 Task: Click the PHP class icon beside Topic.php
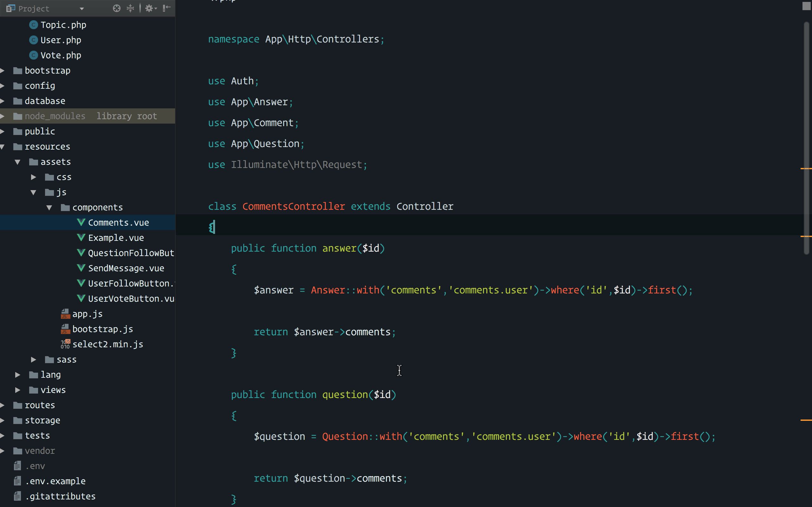click(x=33, y=25)
